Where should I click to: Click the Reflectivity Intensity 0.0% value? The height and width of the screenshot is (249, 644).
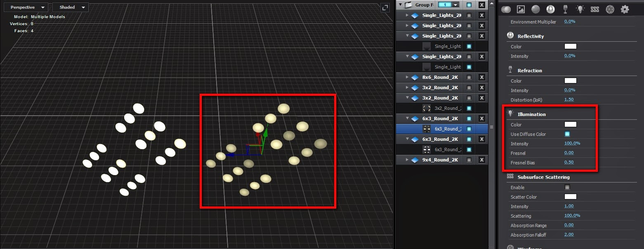(570, 56)
